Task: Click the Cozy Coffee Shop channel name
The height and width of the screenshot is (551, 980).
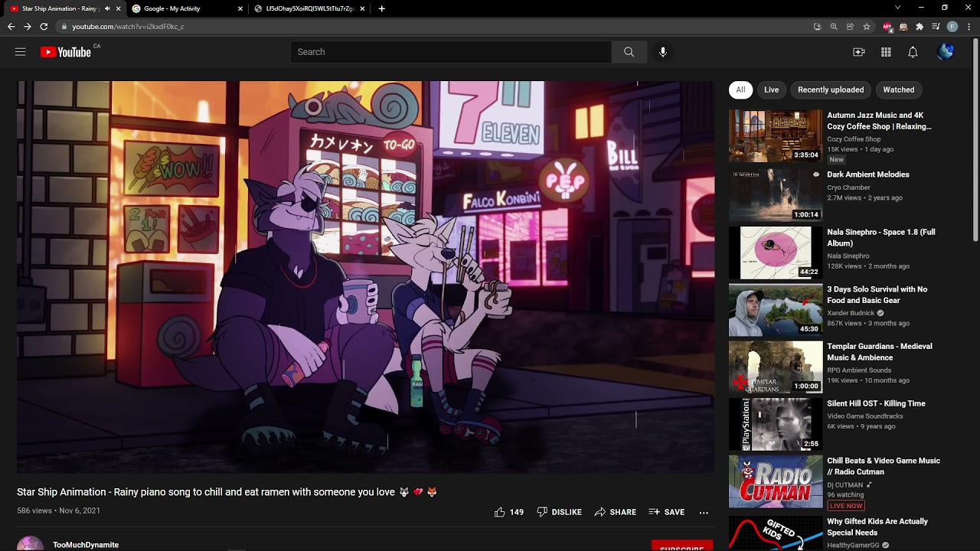Action: pyautogui.click(x=854, y=139)
